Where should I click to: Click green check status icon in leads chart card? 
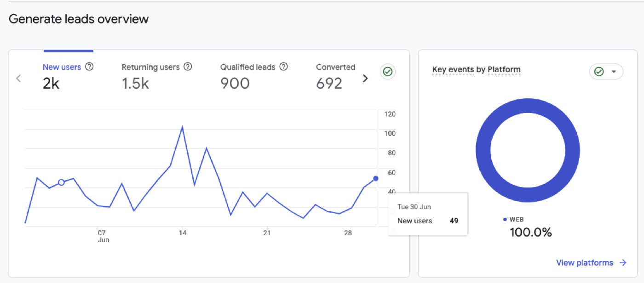388,72
